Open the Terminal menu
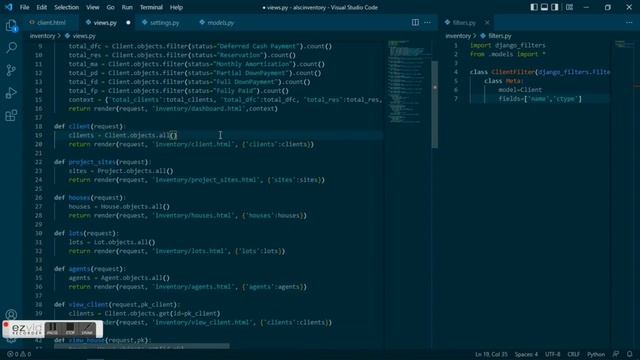Viewport: 640px width, 360px height. pos(151,7)
